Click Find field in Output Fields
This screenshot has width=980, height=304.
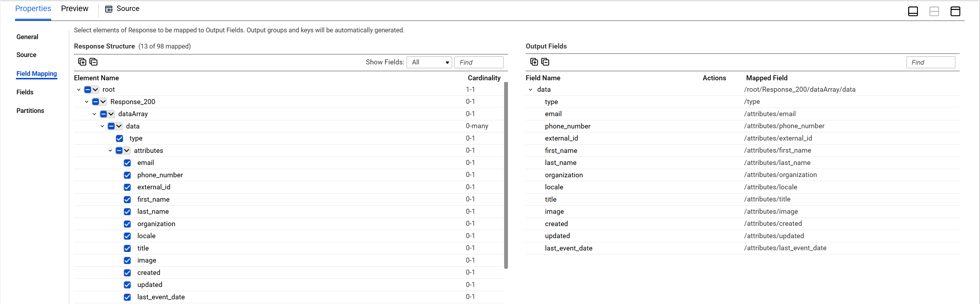(931, 62)
